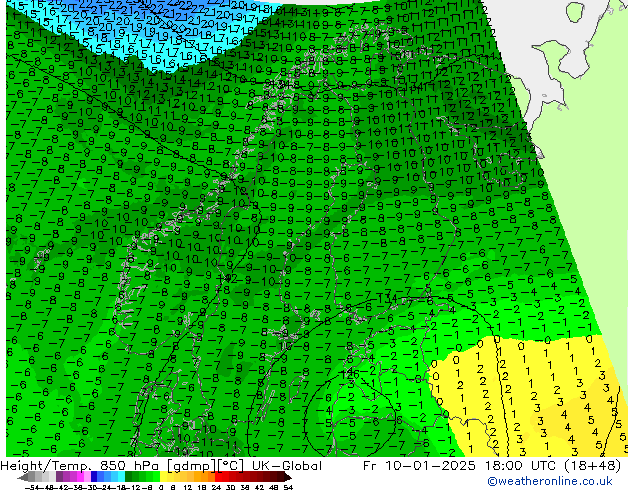The width and height of the screenshot is (634, 490).
Task: Click the forecast date 'Fr 10-01-2025'
Action: point(419,466)
